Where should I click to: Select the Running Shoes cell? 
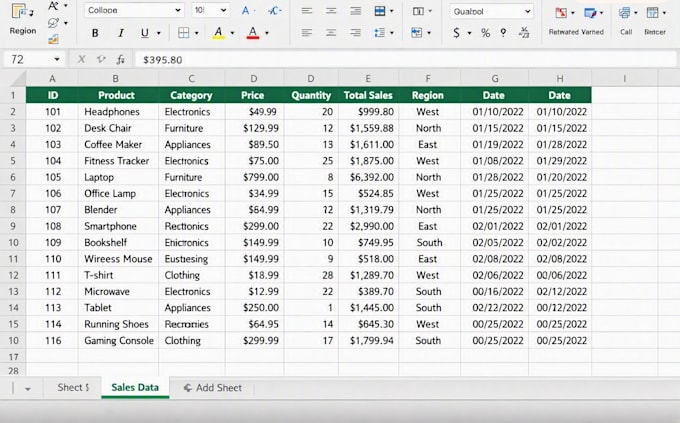point(118,324)
